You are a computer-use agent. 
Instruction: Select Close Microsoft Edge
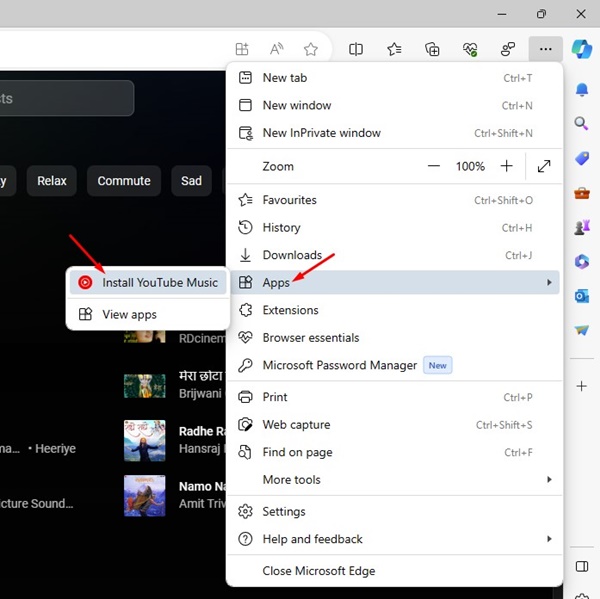pos(395,571)
